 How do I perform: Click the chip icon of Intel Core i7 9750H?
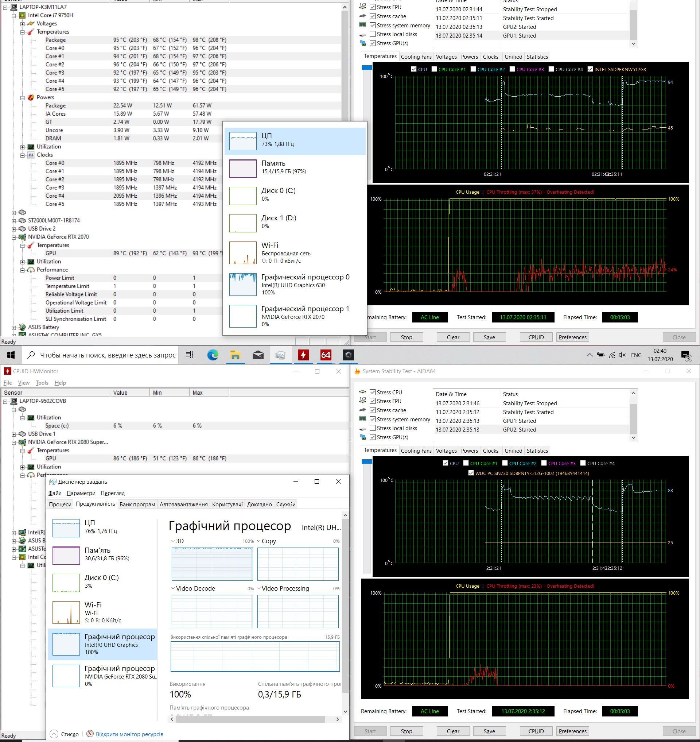point(22,15)
